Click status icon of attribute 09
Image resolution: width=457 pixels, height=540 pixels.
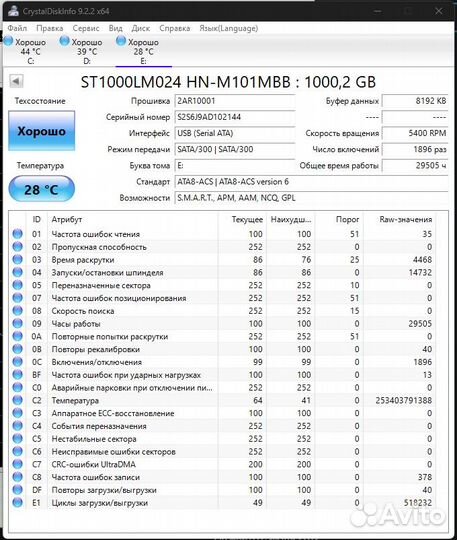pos(17,323)
